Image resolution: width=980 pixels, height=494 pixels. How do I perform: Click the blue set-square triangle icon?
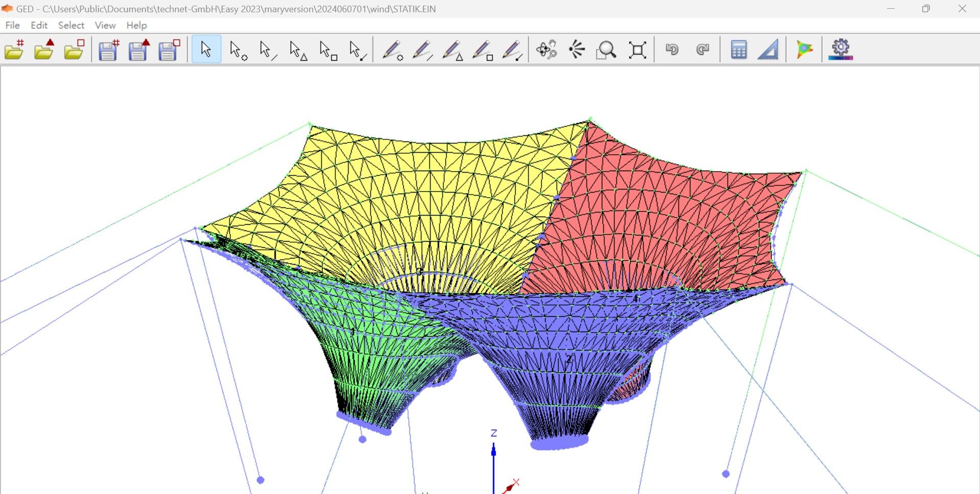767,50
